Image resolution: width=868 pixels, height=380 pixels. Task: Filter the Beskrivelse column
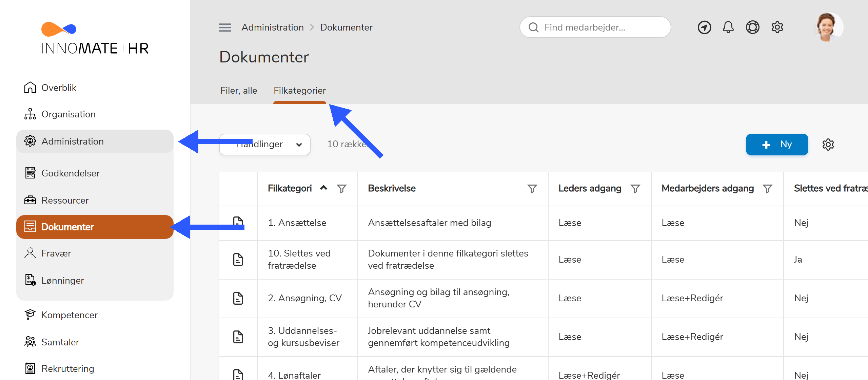click(532, 189)
